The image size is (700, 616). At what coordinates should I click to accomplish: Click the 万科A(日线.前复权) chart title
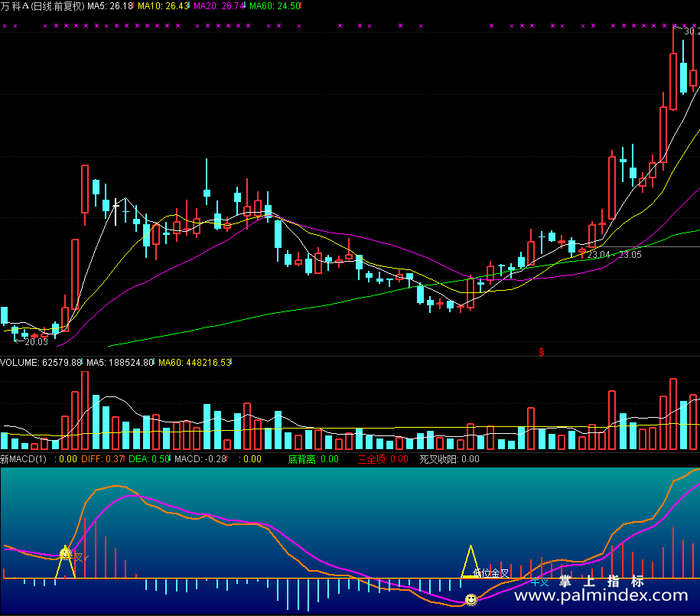click(x=42, y=6)
